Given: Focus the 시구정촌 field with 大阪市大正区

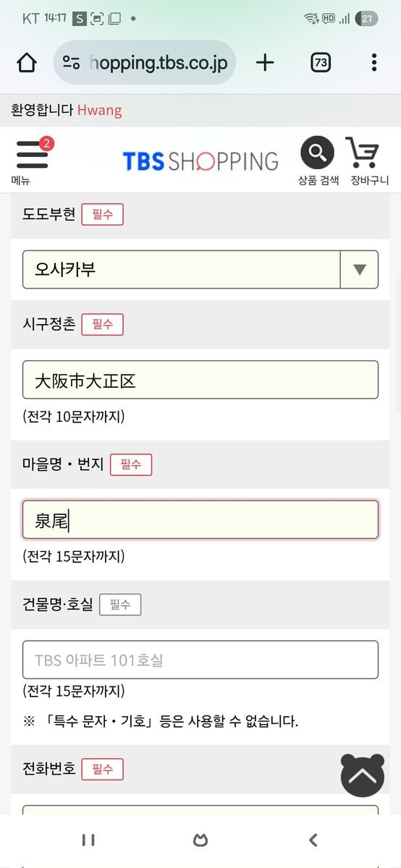Looking at the screenshot, I should click(x=200, y=380).
